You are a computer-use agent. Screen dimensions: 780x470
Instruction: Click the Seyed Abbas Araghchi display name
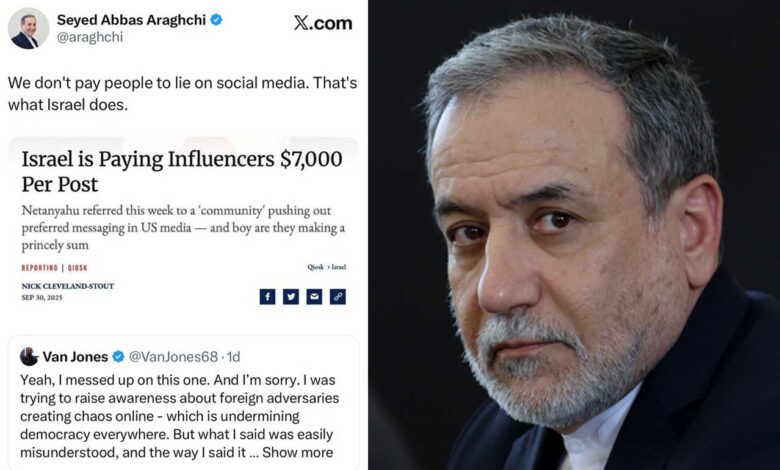[130, 20]
